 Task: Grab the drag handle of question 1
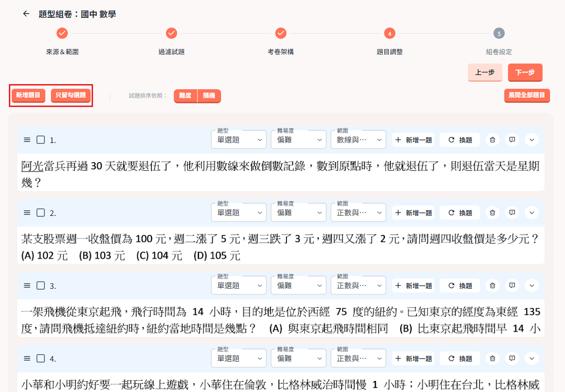27,140
